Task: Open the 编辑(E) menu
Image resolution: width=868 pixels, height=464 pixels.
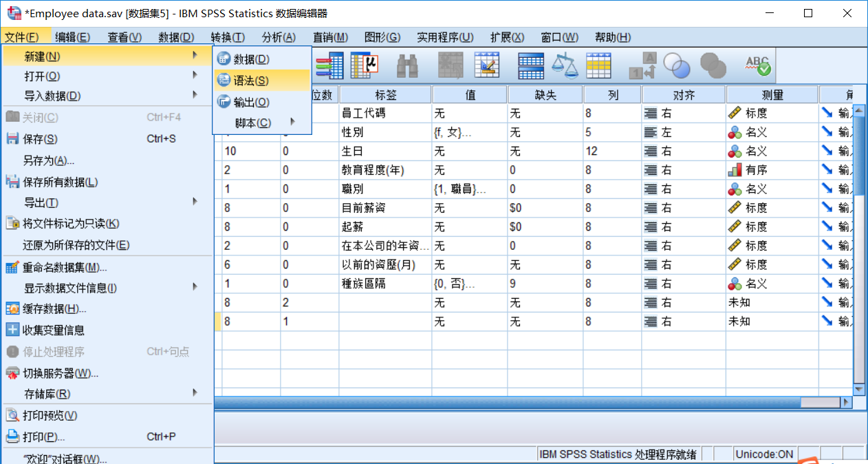Action: 72,37
